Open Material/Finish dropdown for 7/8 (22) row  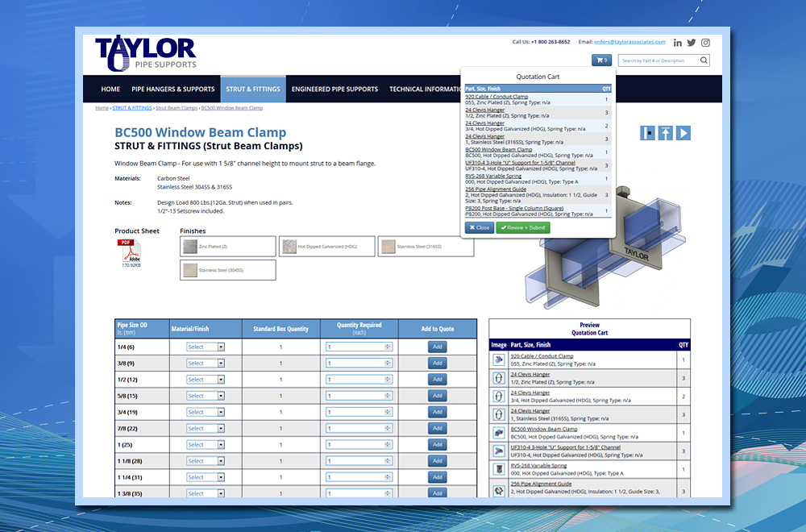206,428
